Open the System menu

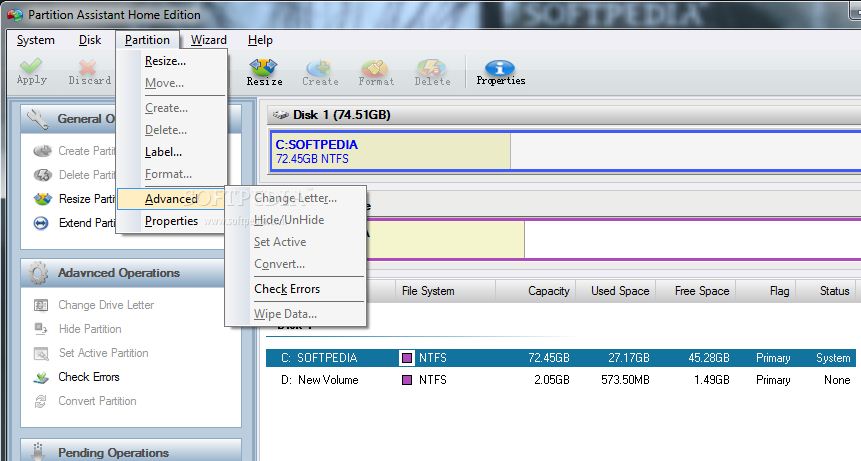(36, 40)
